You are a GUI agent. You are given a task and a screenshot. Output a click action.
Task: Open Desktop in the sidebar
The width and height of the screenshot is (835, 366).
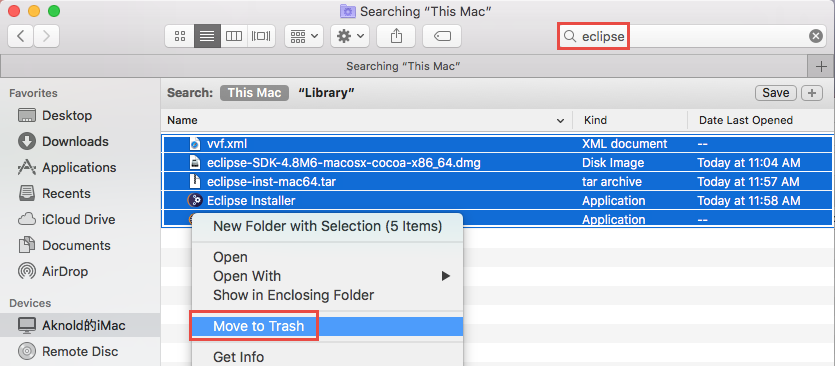67,115
